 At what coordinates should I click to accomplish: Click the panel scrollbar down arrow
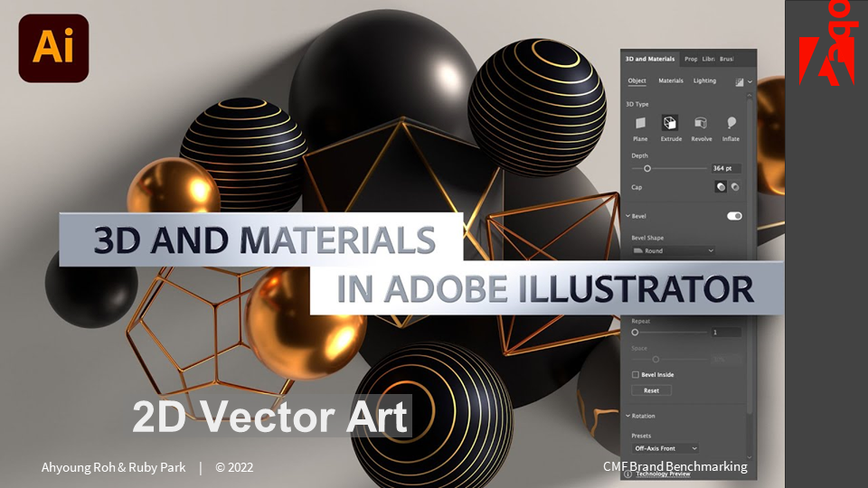pyautogui.click(x=750, y=457)
